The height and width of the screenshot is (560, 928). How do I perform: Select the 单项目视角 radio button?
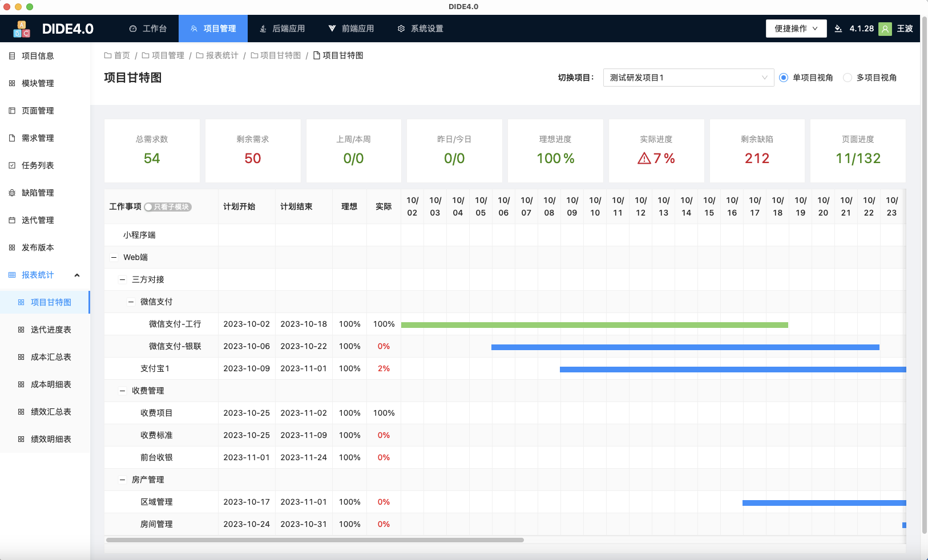[784, 78]
